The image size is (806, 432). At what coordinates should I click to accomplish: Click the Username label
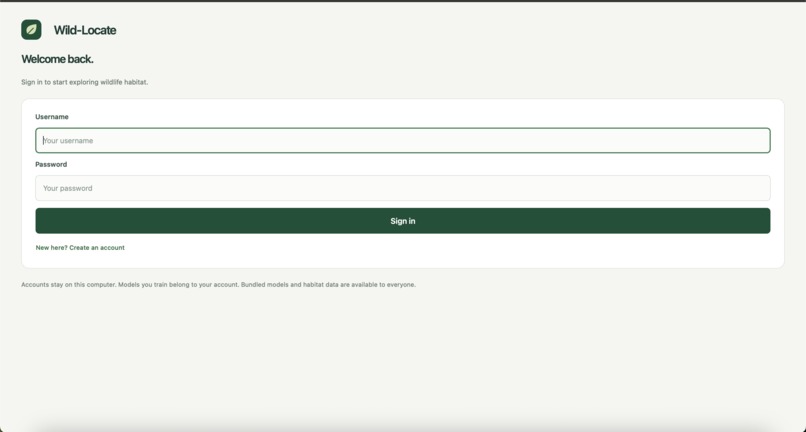point(52,117)
